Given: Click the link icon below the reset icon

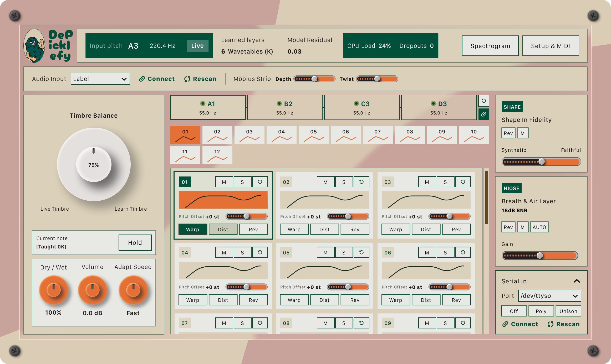Looking at the screenshot, I should coord(483,114).
